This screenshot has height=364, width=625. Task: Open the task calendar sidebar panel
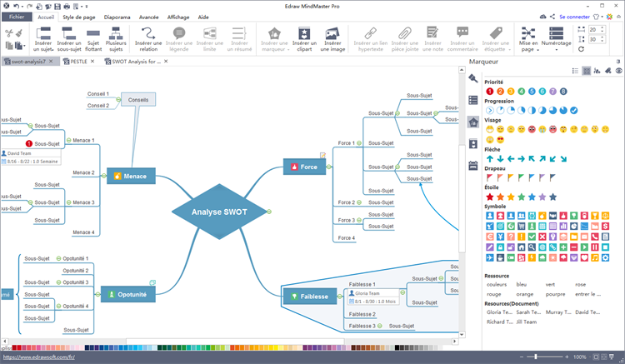point(473,166)
